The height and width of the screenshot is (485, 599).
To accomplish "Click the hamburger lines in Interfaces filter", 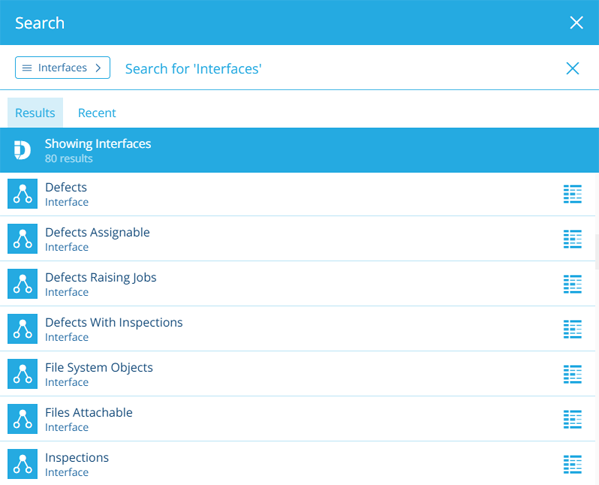I will click(x=27, y=68).
